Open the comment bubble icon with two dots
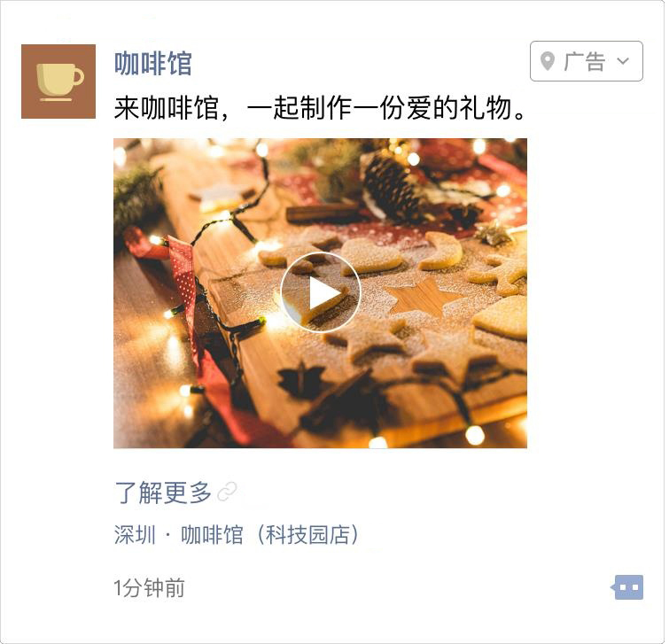The height and width of the screenshot is (644, 669). coord(627,587)
